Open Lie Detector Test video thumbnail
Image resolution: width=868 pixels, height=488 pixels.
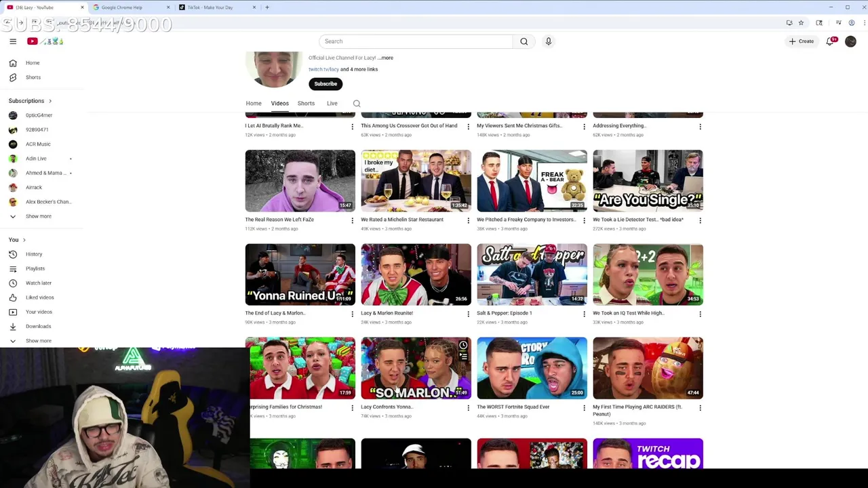[648, 181]
